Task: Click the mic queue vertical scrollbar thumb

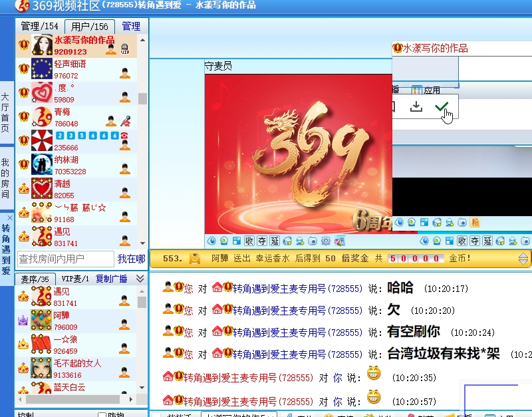Action: [142, 302]
